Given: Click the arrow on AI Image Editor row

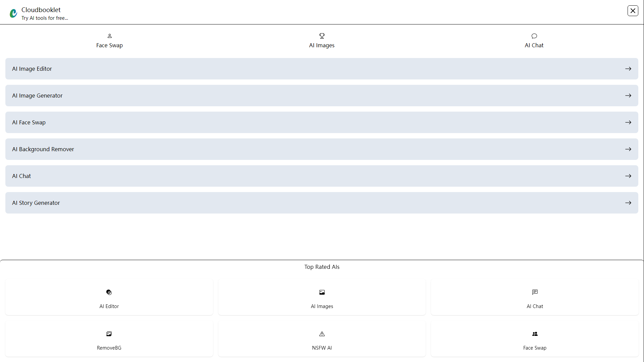Looking at the screenshot, I should tap(628, 69).
